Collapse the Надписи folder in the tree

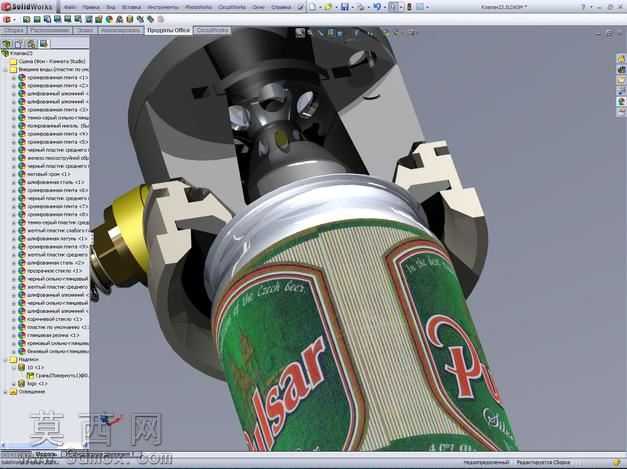point(6,359)
